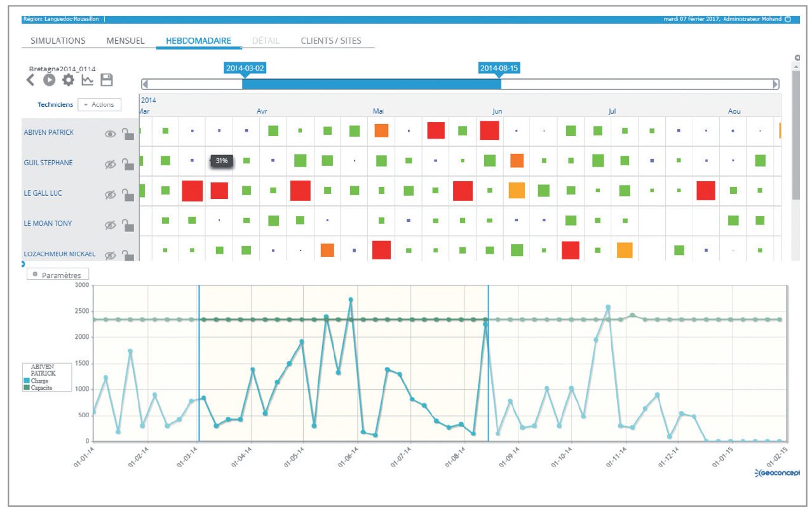This screenshot has height=515, width=812.
Task: Select technician LOZACHMEUR MICKAEL
Action: (x=59, y=254)
